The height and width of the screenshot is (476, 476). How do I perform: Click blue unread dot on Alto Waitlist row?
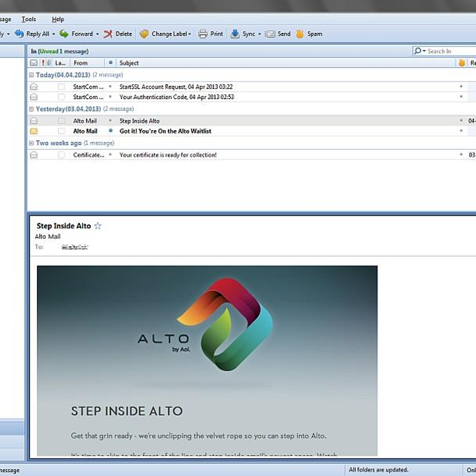tap(111, 131)
